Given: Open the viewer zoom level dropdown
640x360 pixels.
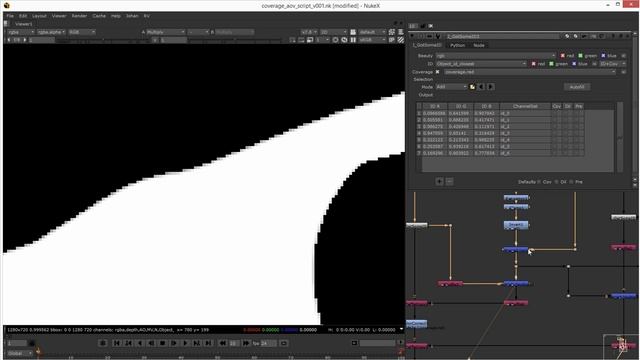Looking at the screenshot, I should pos(309,32).
